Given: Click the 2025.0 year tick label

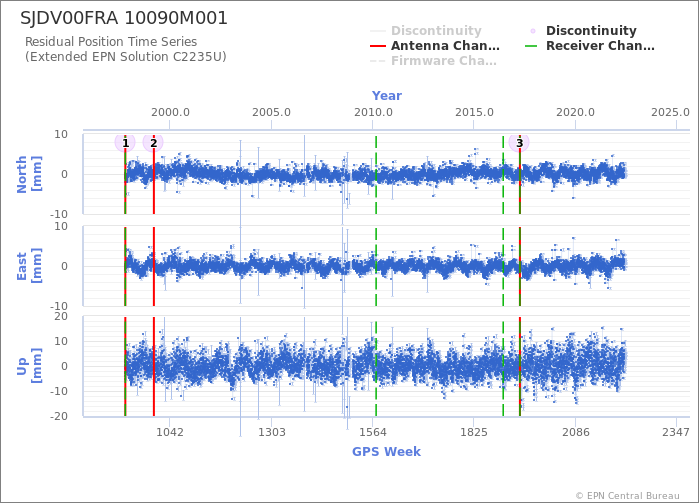Looking at the screenshot, I should [670, 112].
